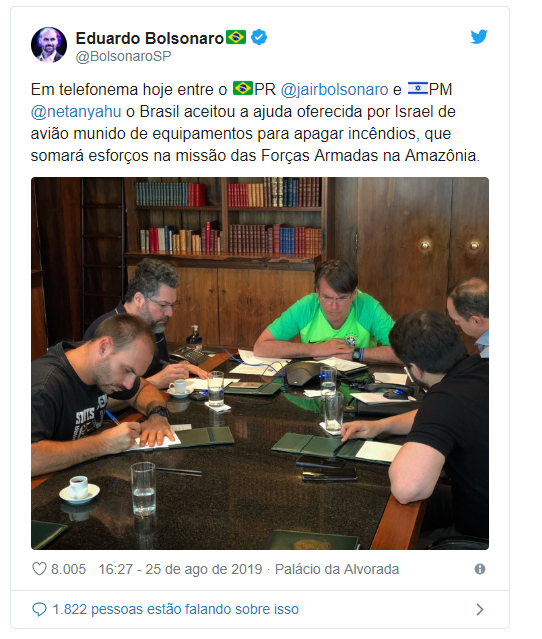Click the tweet info icon

(480, 569)
